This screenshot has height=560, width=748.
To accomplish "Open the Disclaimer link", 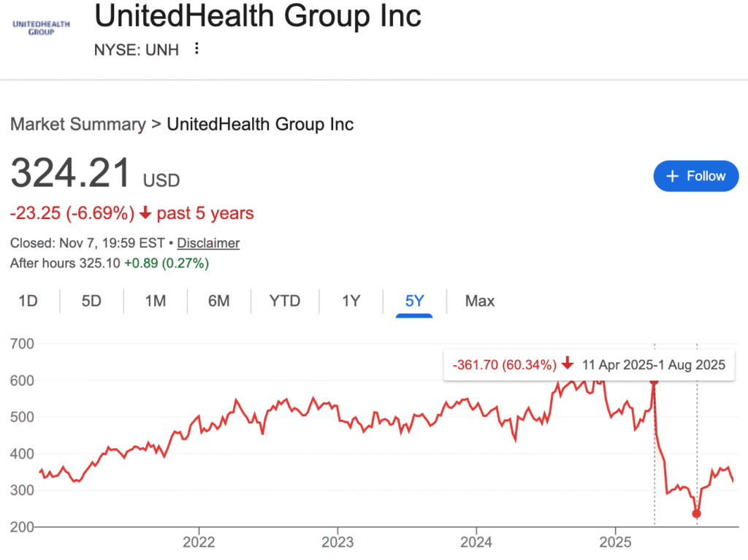I will click(208, 243).
